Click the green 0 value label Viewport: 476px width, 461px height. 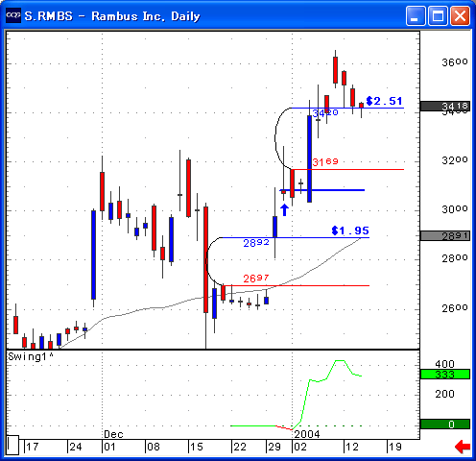point(445,425)
